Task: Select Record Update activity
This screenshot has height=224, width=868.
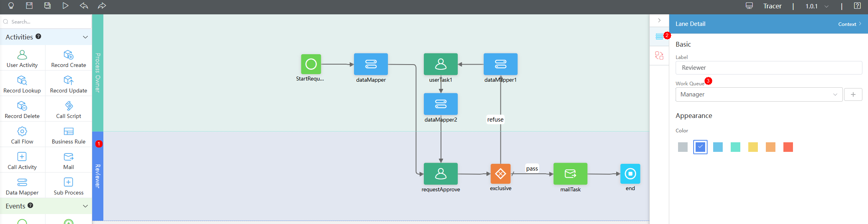Action: tap(69, 84)
